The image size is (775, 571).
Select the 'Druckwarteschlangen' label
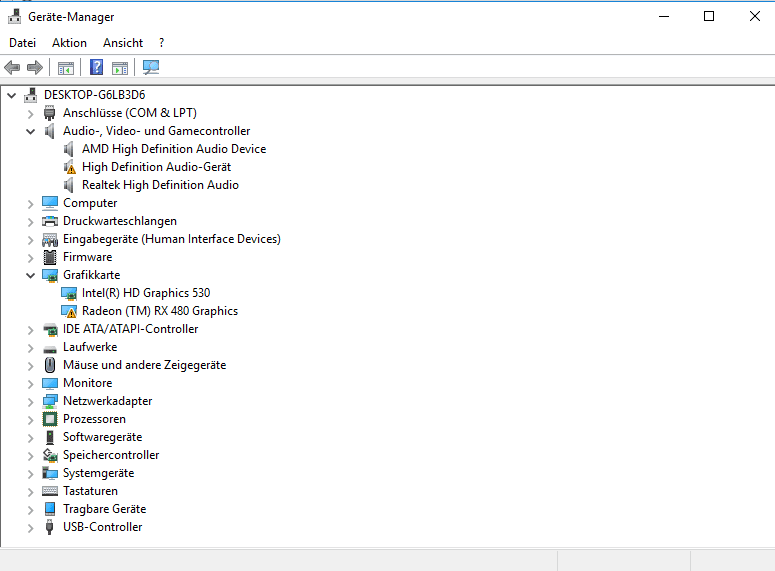[120, 221]
